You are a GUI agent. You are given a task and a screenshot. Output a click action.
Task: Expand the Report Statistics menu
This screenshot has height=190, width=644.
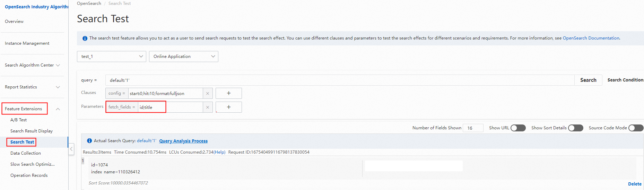tap(32, 87)
